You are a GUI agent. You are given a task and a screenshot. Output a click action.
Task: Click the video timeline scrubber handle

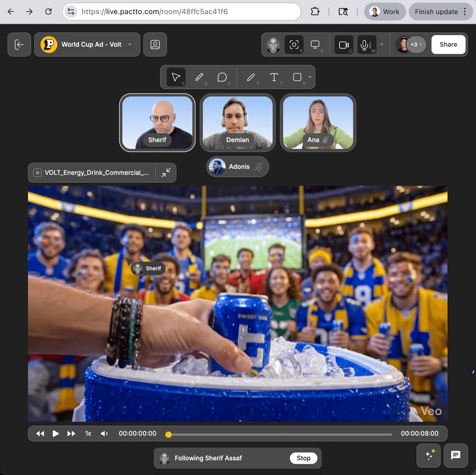tap(169, 435)
